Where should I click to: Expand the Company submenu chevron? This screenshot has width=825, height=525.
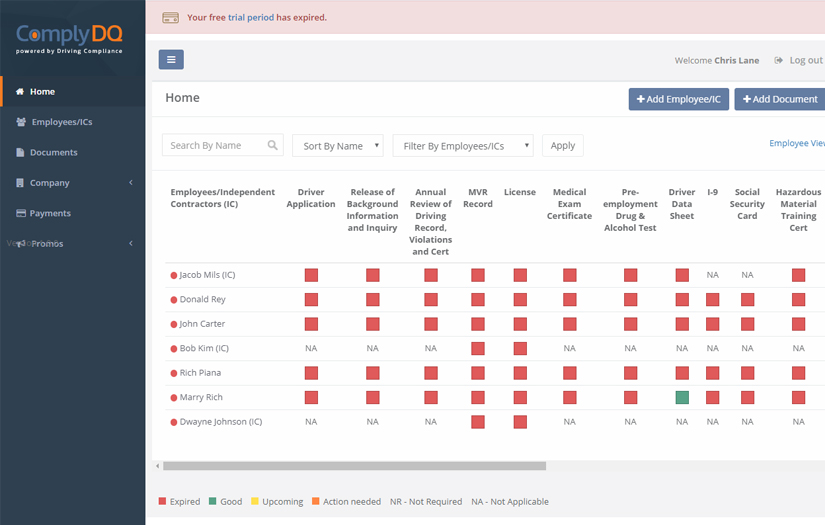(x=131, y=183)
